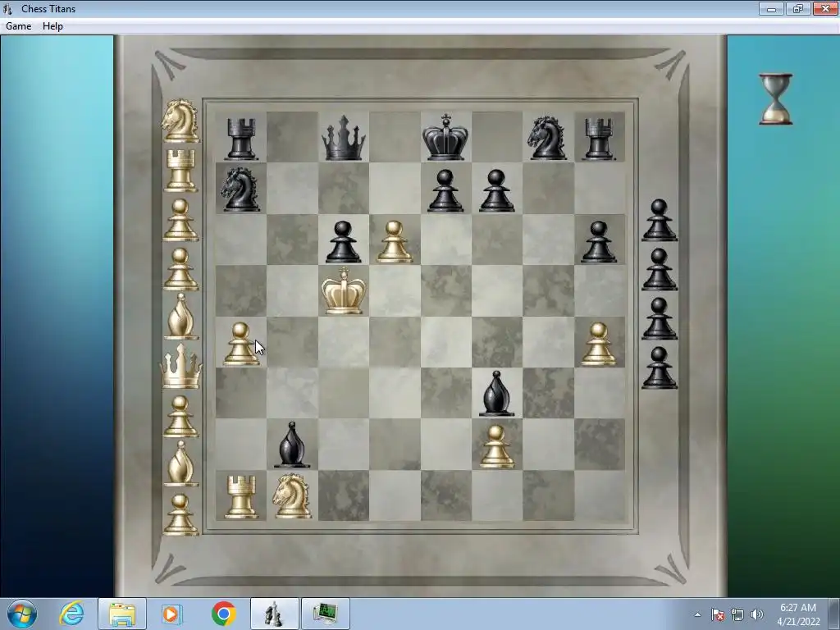Show hidden system tray icons
This screenshot has width=840, height=630.
(697, 615)
